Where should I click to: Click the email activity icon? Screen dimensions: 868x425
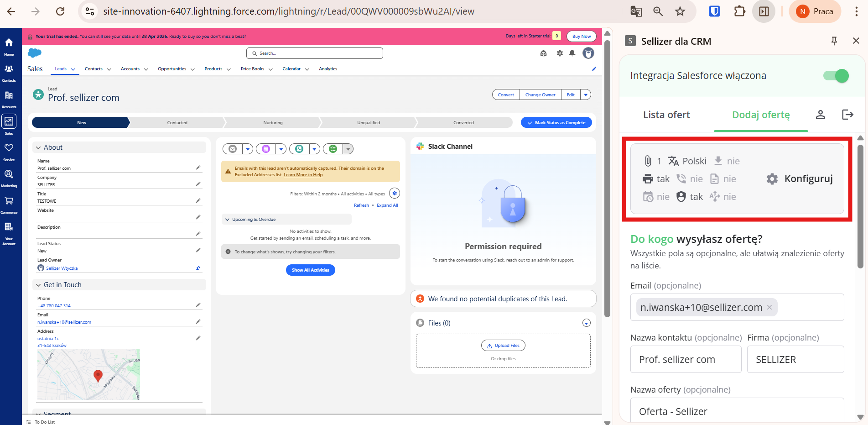pyautogui.click(x=233, y=149)
